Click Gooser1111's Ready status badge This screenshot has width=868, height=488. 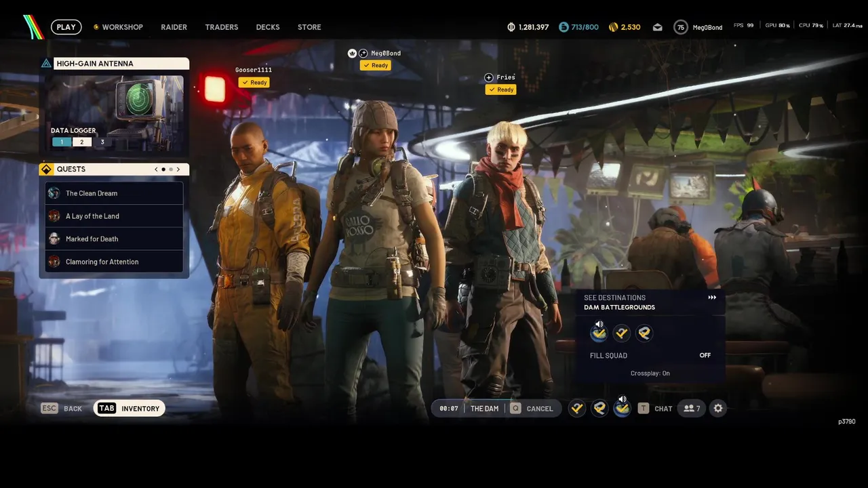(254, 83)
